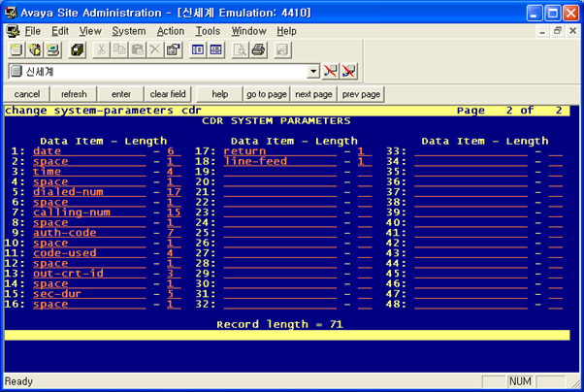Click the go to page button
The height and width of the screenshot is (392, 584).
point(267,94)
